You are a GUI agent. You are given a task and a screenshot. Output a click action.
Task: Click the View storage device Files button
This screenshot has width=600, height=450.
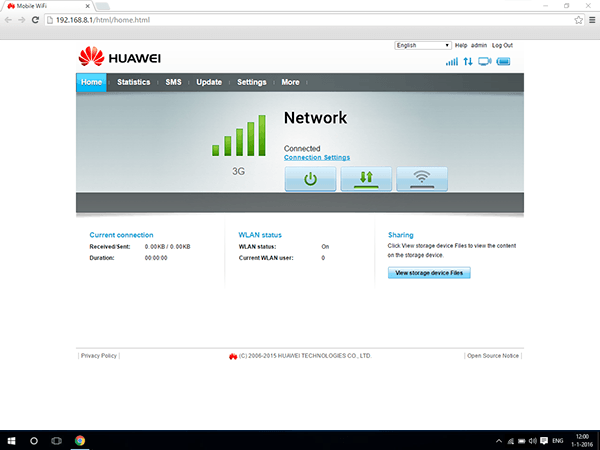click(x=429, y=273)
